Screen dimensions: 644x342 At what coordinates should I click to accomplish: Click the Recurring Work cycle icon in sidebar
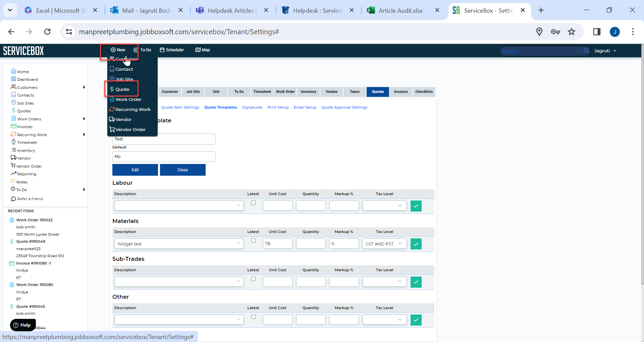pyautogui.click(x=13, y=134)
